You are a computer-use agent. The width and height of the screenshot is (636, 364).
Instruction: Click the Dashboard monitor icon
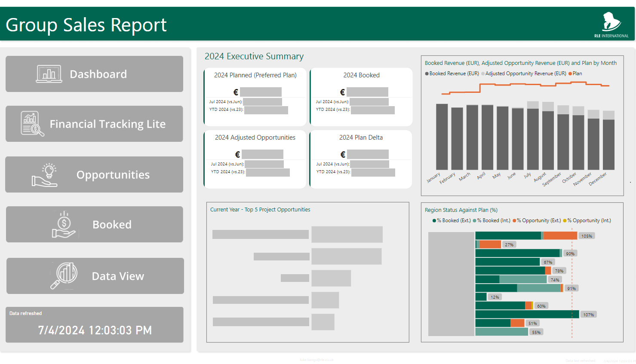click(x=49, y=74)
